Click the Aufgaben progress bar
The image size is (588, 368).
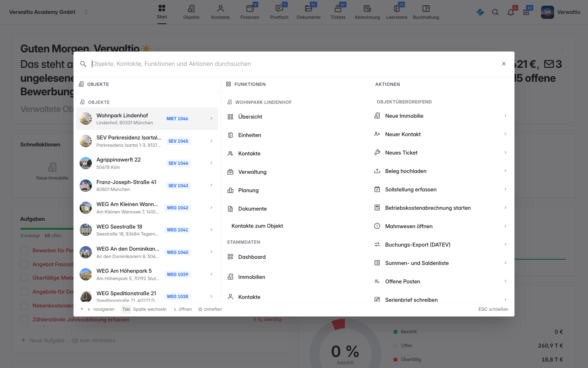[47, 229]
